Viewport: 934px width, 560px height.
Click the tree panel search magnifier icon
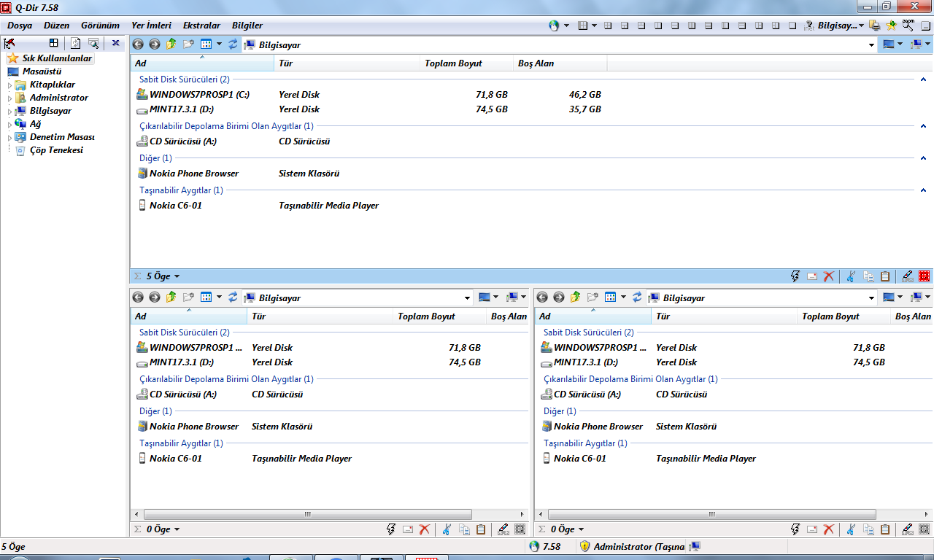pos(93,43)
